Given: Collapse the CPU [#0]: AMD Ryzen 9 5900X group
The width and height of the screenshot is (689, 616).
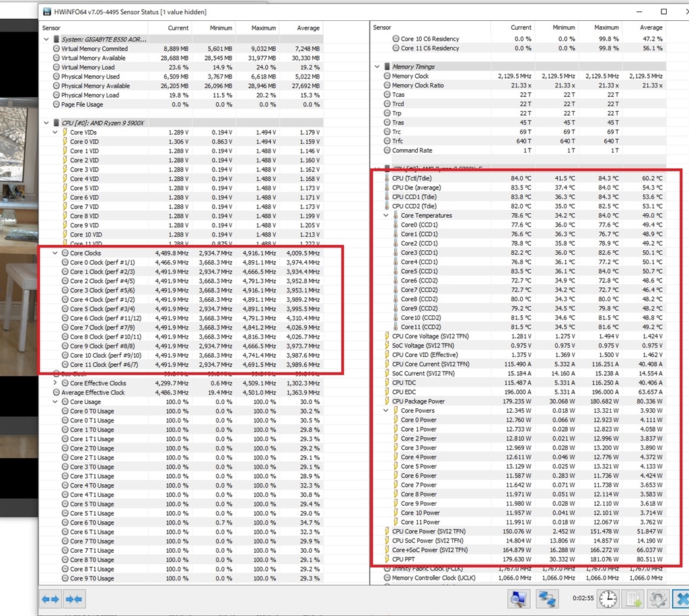Looking at the screenshot, I should pos(46,122).
